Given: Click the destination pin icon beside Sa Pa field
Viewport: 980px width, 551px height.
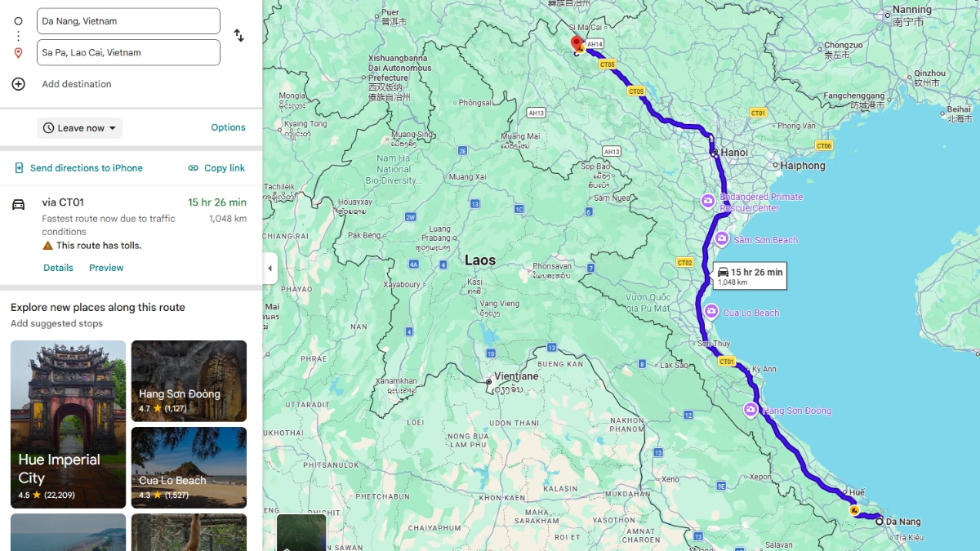Looking at the screenshot, I should pyautogui.click(x=18, y=52).
